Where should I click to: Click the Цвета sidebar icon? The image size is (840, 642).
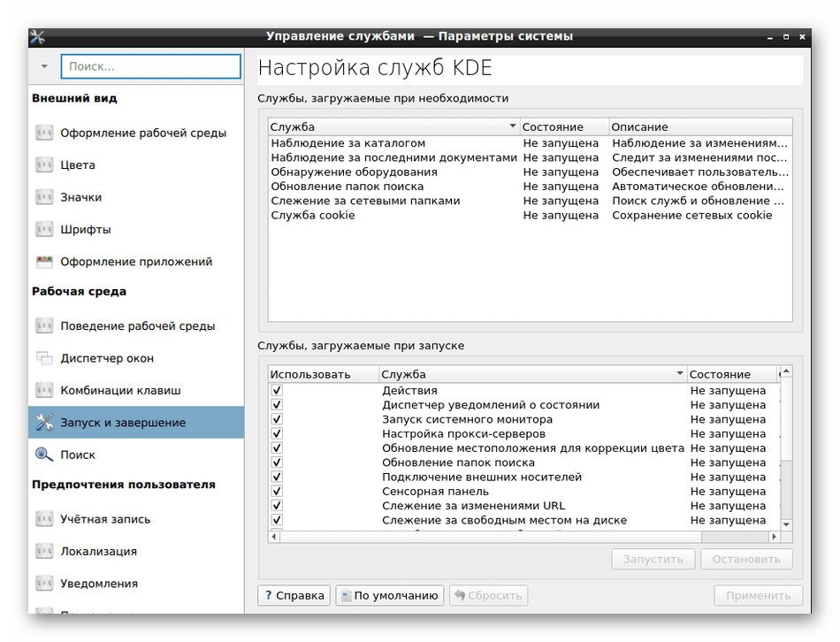(44, 164)
